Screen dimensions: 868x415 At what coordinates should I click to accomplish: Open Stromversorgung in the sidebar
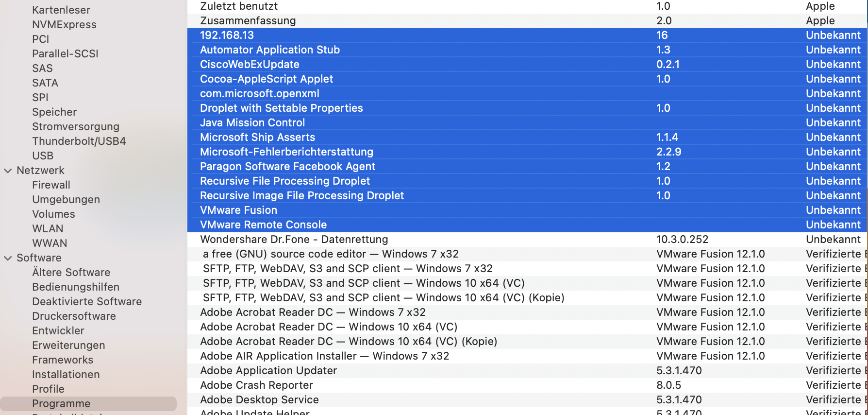point(76,127)
